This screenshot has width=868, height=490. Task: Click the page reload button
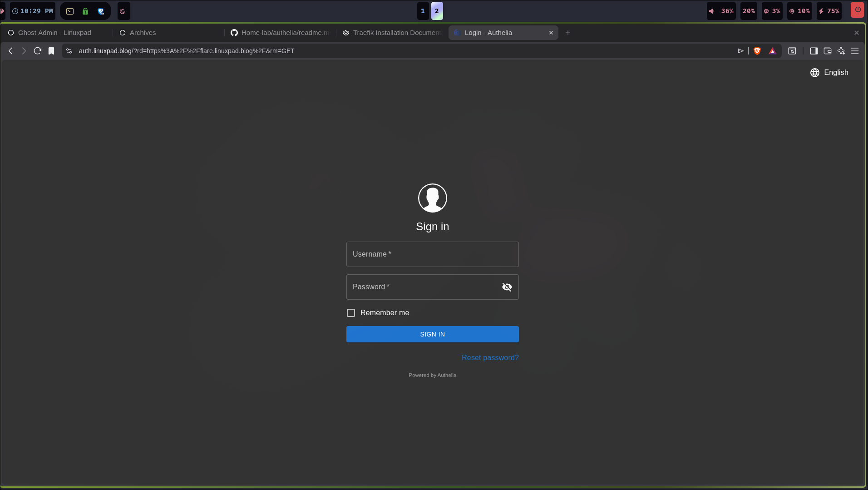click(38, 51)
